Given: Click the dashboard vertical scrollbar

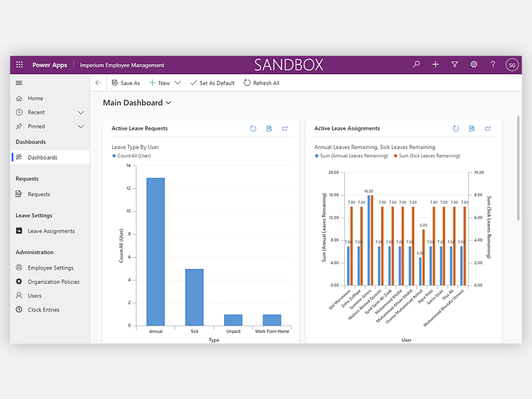Looking at the screenshot, I should 518,168.
